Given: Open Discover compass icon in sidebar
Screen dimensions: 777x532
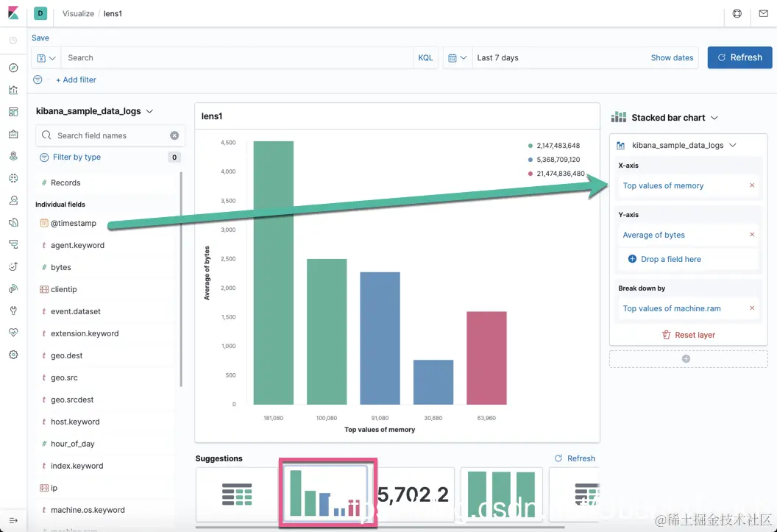Looking at the screenshot, I should click(13, 68).
